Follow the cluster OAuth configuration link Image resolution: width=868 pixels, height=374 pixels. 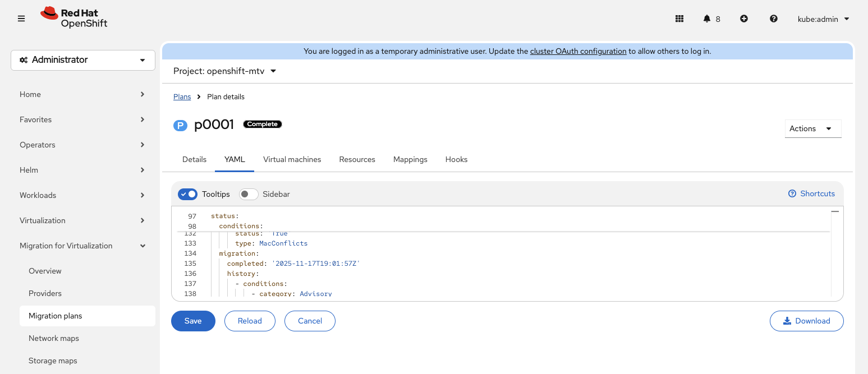point(578,51)
